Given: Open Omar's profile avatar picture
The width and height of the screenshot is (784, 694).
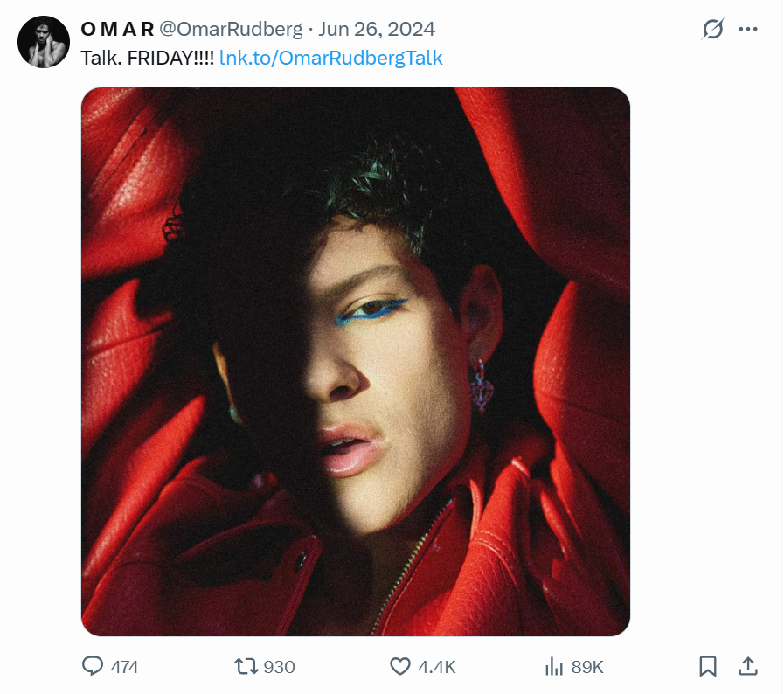Looking at the screenshot, I should pyautogui.click(x=43, y=42).
